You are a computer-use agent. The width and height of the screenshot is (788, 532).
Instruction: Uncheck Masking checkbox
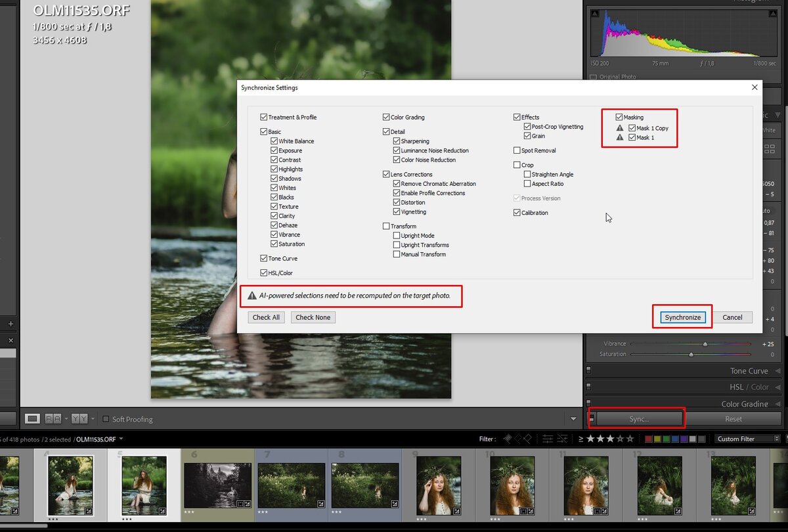[619, 117]
